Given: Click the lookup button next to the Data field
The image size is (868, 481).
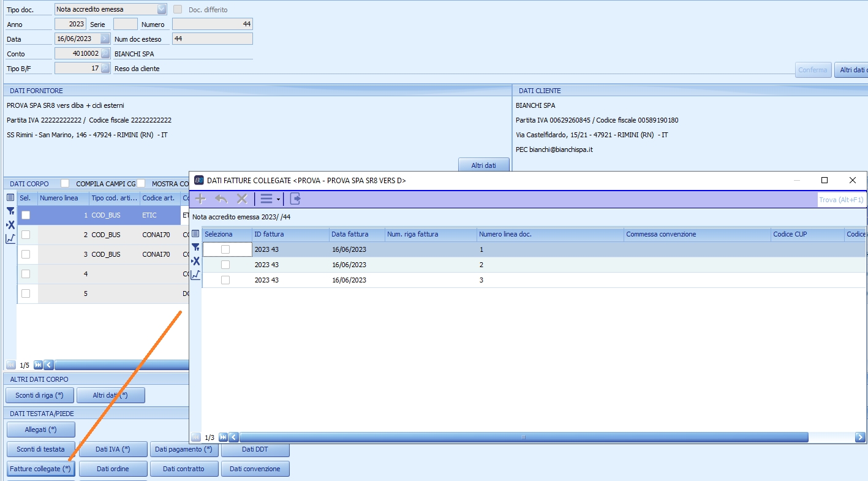Looking at the screenshot, I should point(105,39).
